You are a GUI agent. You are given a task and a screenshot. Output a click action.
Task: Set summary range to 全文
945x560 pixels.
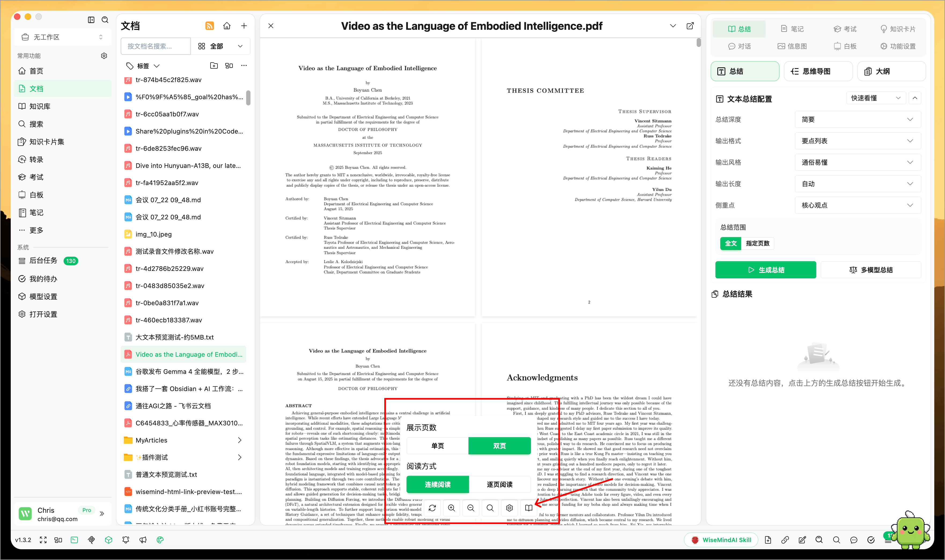tap(731, 244)
